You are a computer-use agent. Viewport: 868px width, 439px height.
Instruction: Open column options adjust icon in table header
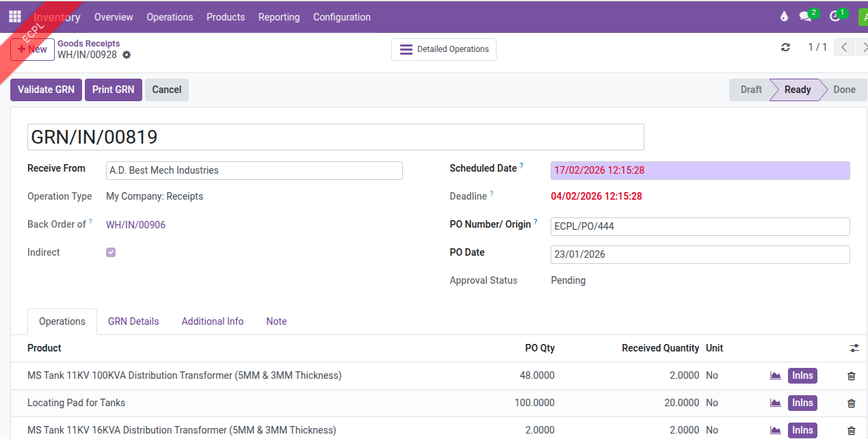click(x=854, y=348)
